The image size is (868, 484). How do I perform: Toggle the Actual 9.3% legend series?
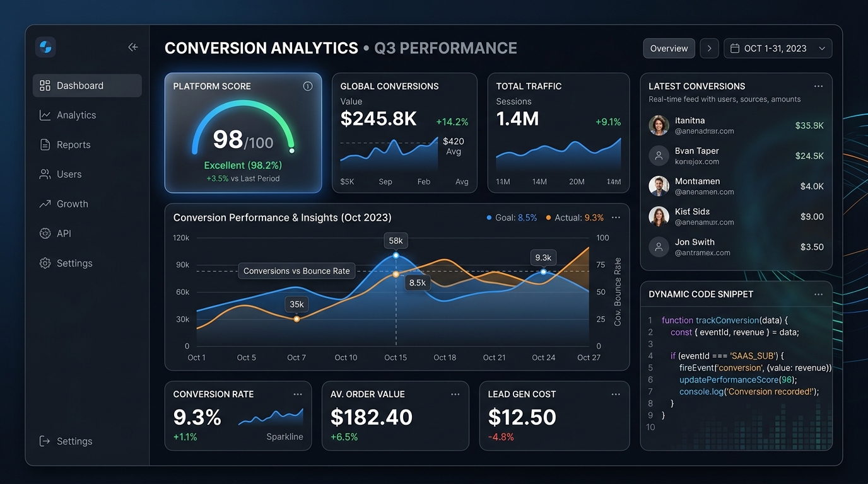[575, 217]
